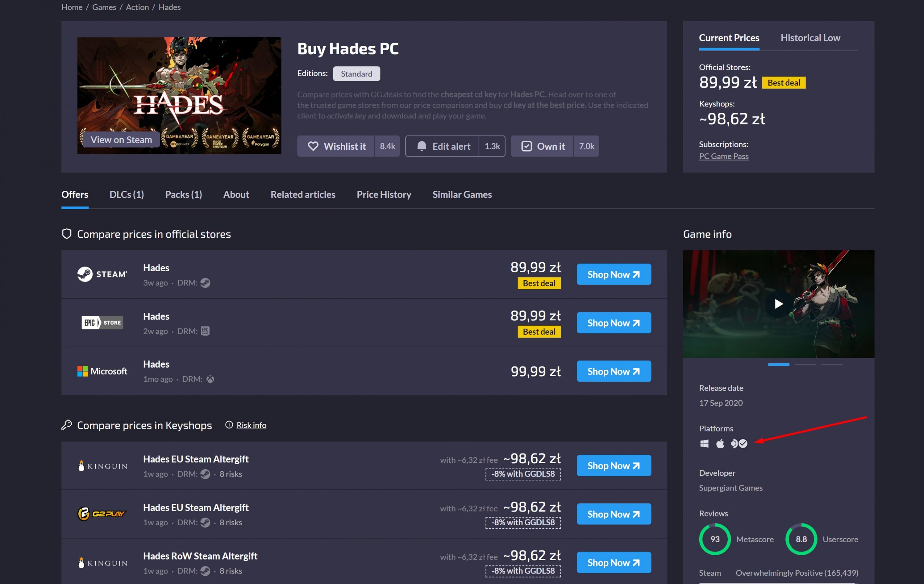924x584 pixels.
Task: Select the second media slide indicator
Action: click(x=805, y=365)
